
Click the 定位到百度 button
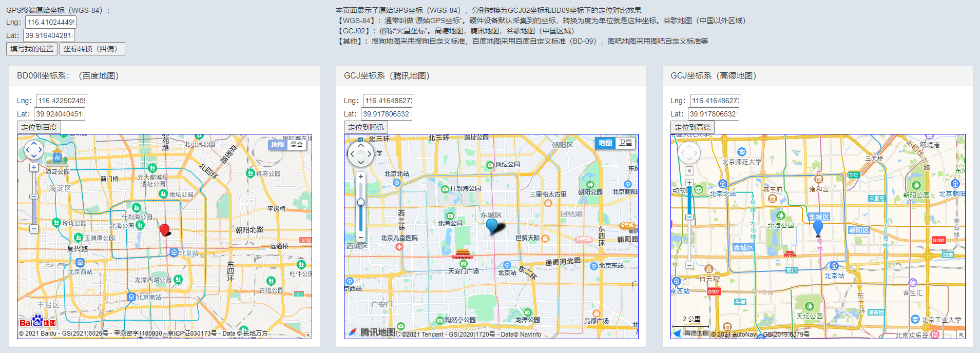[39, 127]
